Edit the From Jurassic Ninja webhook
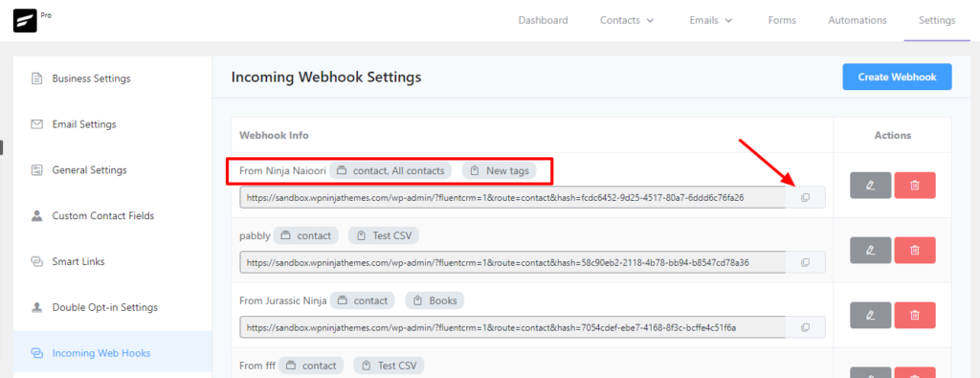The width and height of the screenshot is (980, 378). click(871, 316)
